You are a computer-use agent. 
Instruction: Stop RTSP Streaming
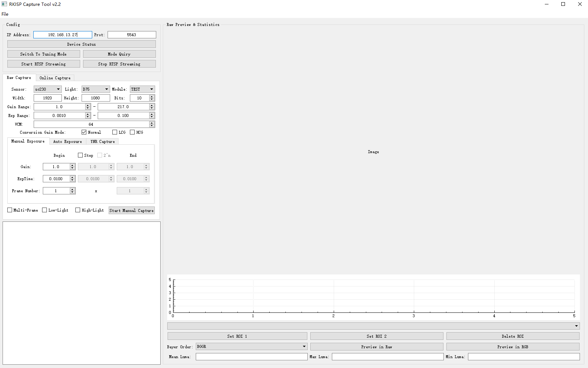coord(119,64)
